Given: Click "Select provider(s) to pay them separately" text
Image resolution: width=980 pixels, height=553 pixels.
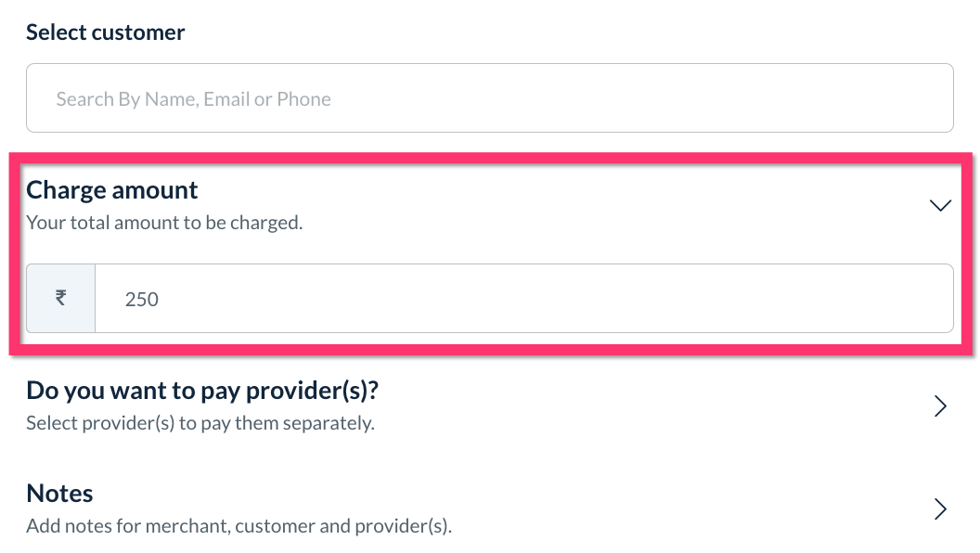Looking at the screenshot, I should 200,423.
